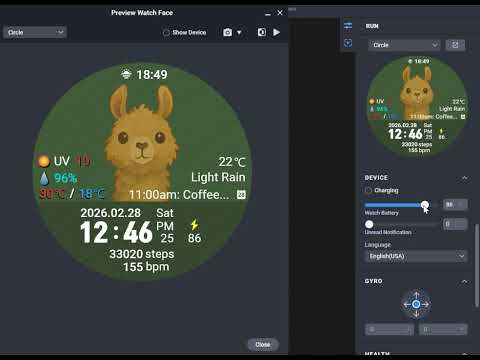This screenshot has width=480, height=360.
Task: Click '155 bpm' on large watch face
Action: coord(146,267)
